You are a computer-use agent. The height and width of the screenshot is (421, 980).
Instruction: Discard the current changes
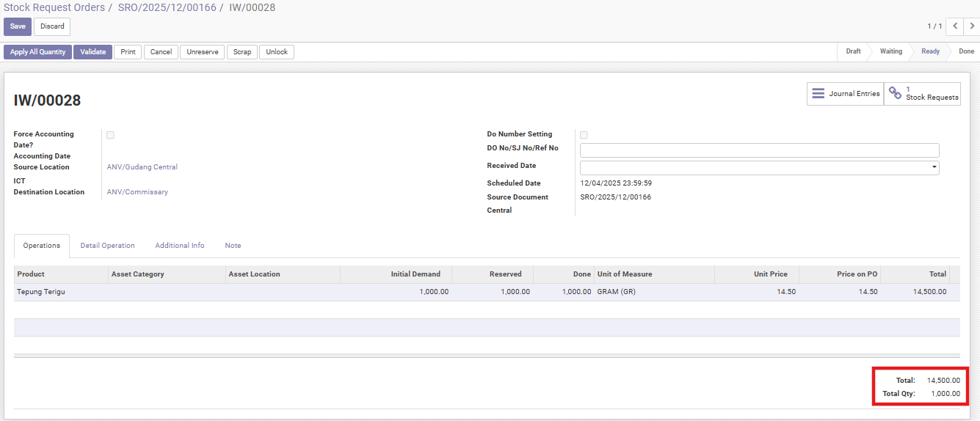point(52,26)
